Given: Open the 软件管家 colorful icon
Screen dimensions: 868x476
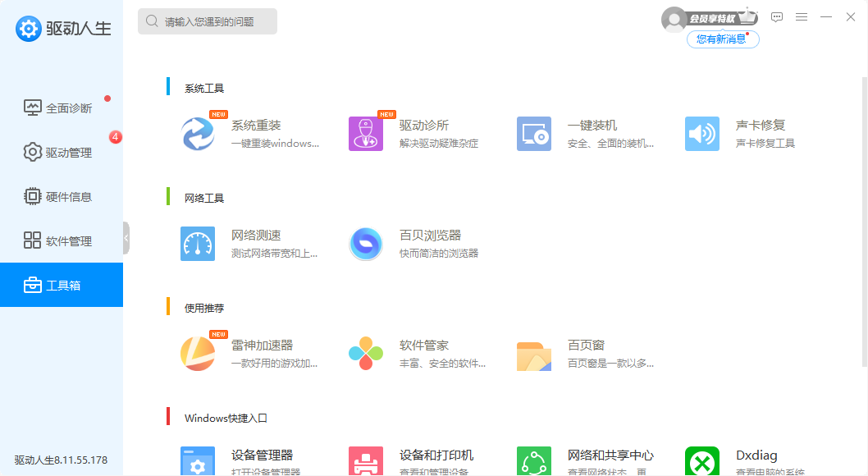Looking at the screenshot, I should [366, 354].
